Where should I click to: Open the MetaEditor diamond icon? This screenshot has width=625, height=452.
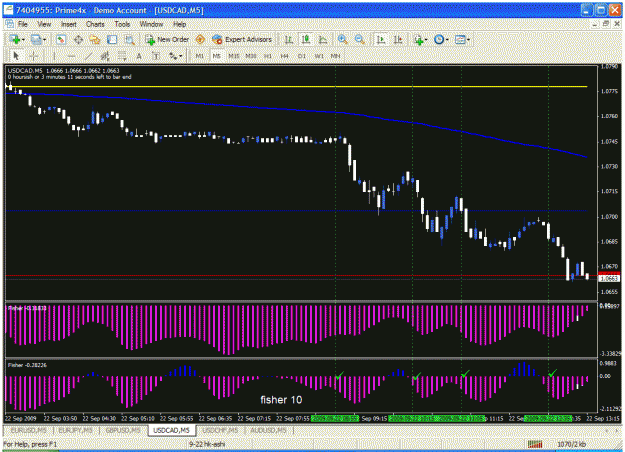pyautogui.click(x=200, y=39)
